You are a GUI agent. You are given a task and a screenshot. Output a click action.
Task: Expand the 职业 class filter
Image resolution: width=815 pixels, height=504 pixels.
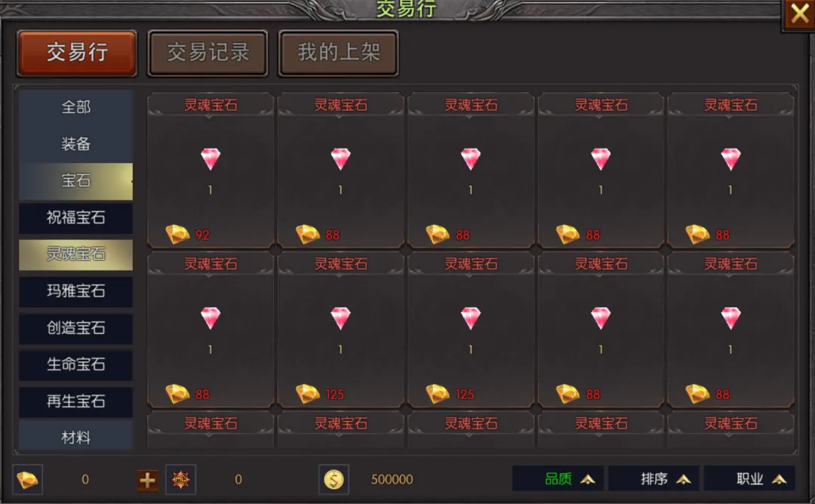tap(749, 479)
